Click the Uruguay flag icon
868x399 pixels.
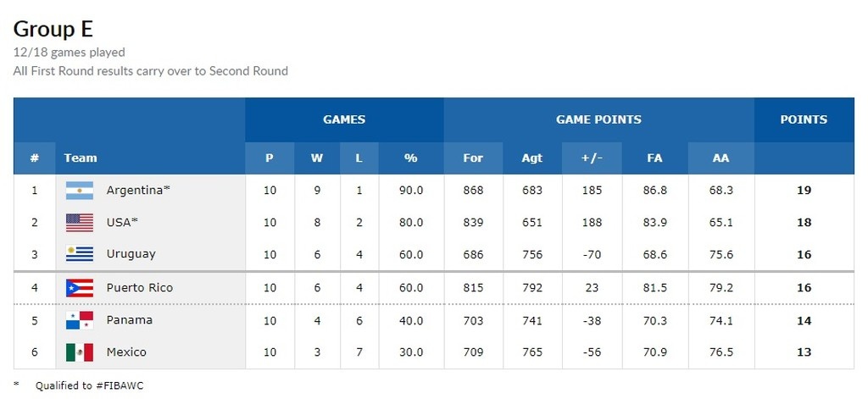79,254
